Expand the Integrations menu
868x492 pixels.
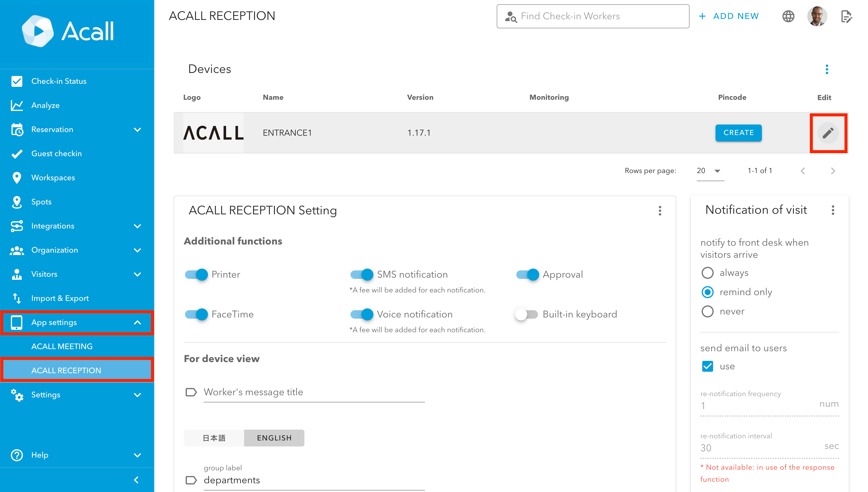click(137, 226)
